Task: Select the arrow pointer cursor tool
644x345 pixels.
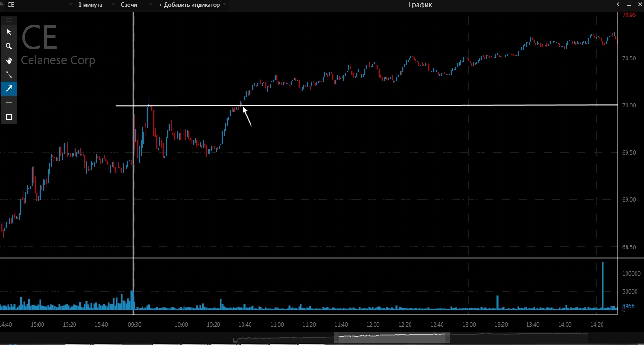Action: click(8, 32)
